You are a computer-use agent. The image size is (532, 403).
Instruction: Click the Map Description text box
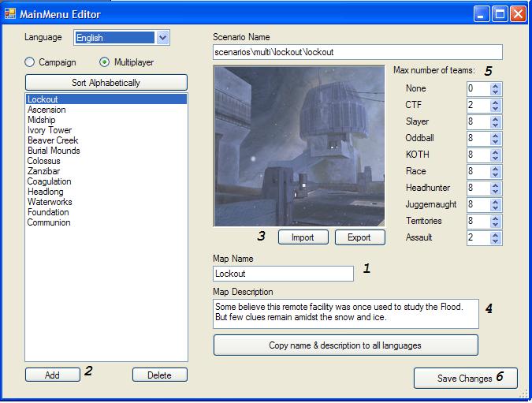tap(345, 312)
